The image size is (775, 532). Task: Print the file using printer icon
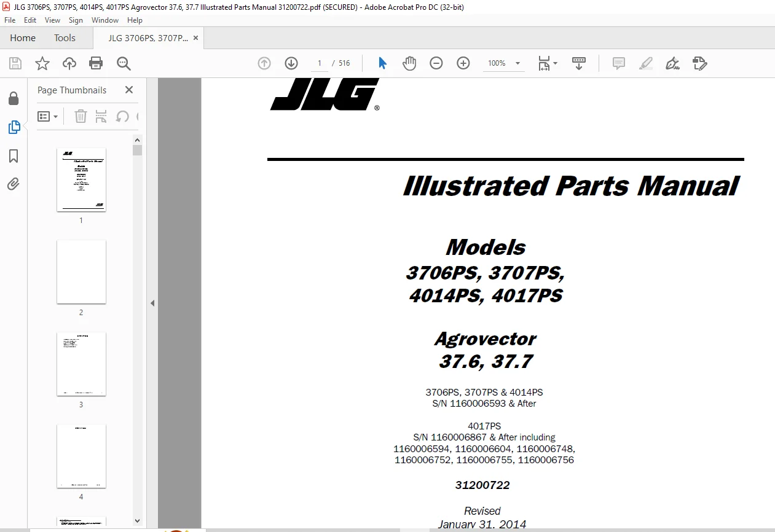[96, 63]
